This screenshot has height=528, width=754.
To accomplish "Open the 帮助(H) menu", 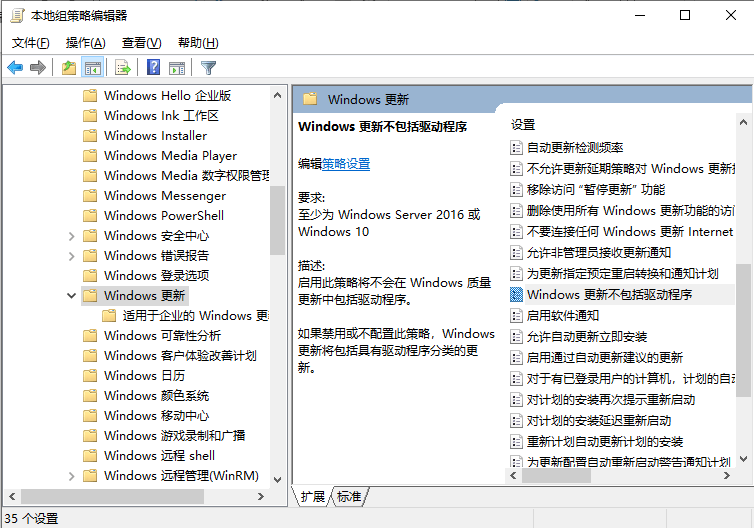I will click(198, 43).
